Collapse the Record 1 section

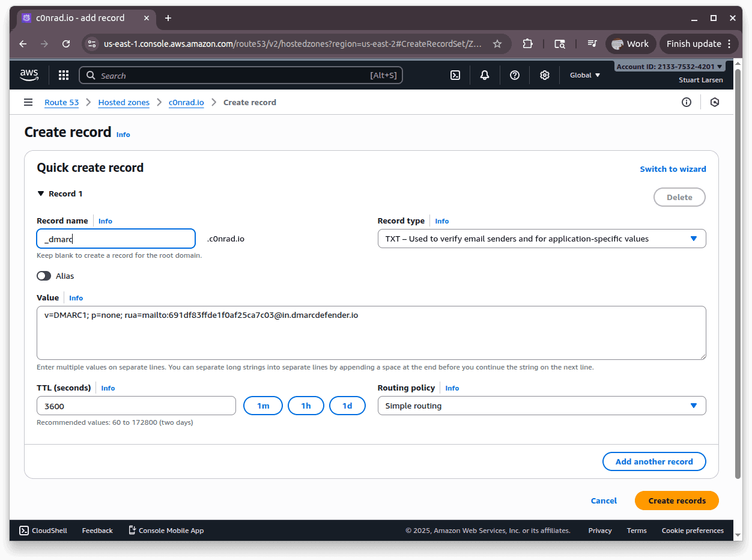tap(41, 193)
